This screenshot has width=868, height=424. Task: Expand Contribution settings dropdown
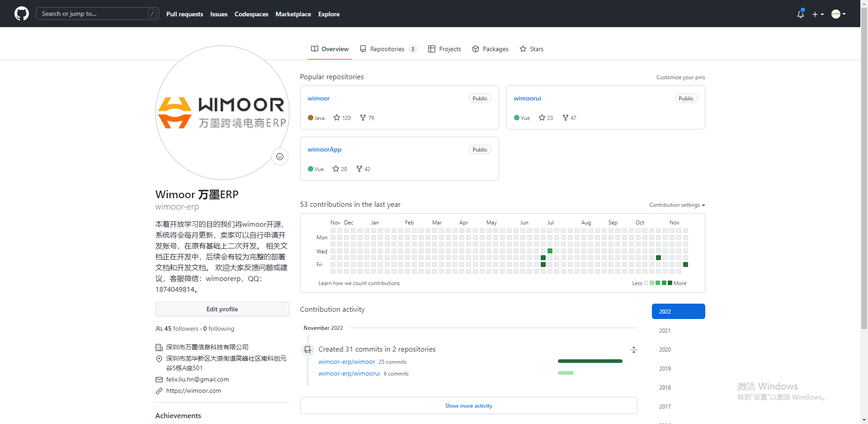(677, 205)
